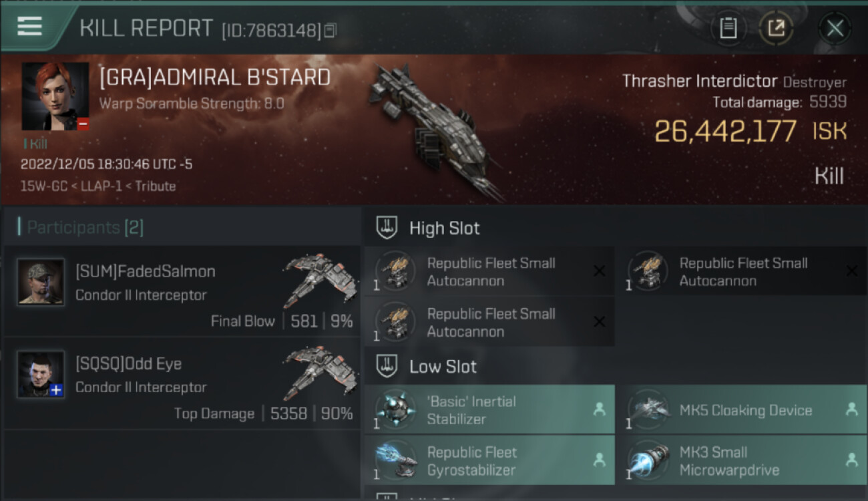Open the MK3 Small Microwarpdrive module
868x501 pixels.
tap(742, 460)
